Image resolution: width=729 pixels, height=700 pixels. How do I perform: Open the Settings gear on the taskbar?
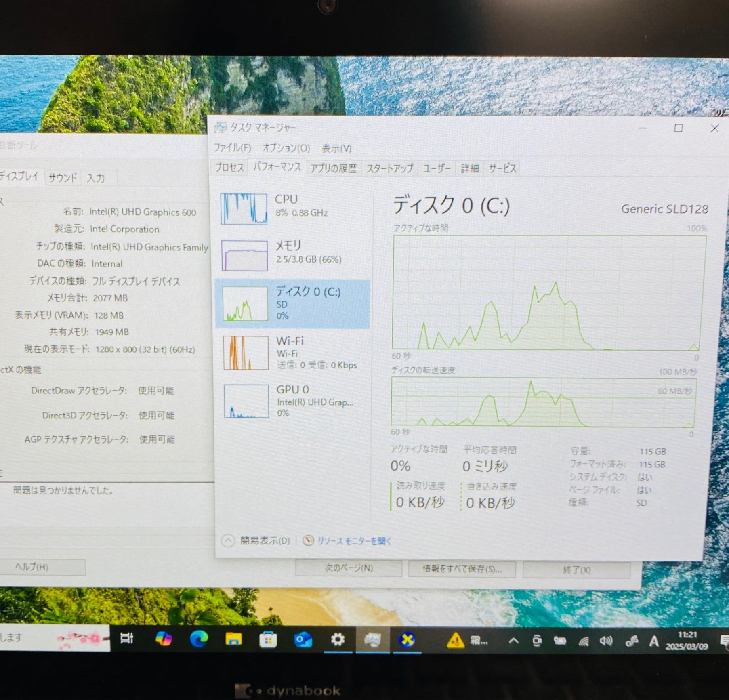coord(337,640)
